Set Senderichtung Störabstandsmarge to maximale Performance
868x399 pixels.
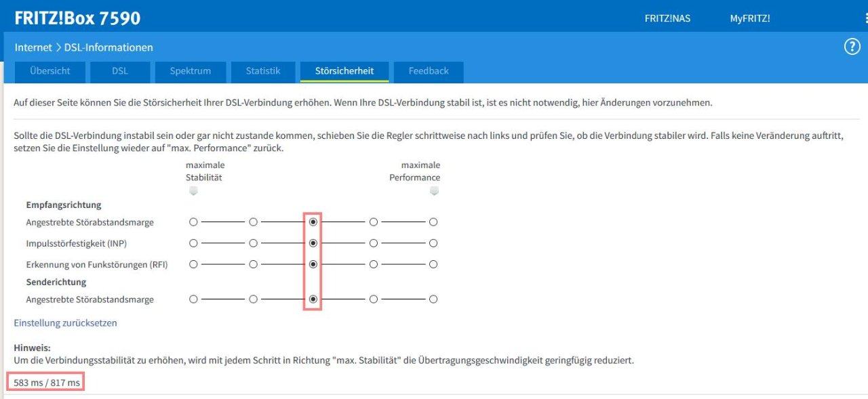[x=433, y=299]
